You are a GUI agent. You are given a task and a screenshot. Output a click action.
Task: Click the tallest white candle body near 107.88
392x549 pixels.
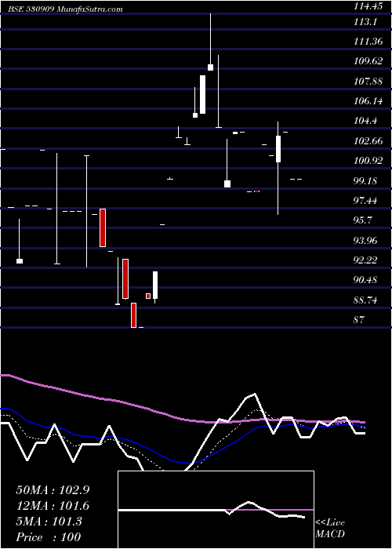(x=202, y=94)
